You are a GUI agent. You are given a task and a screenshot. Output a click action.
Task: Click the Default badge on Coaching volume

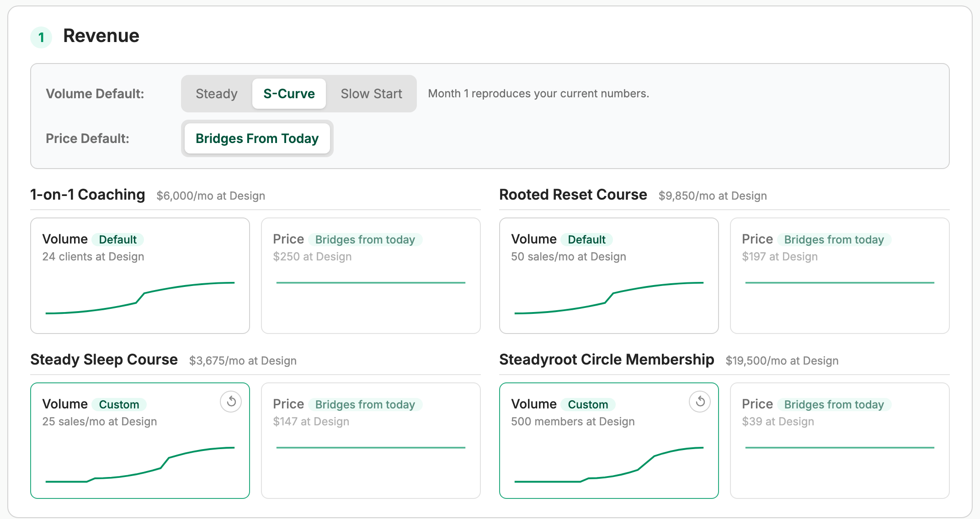click(117, 239)
